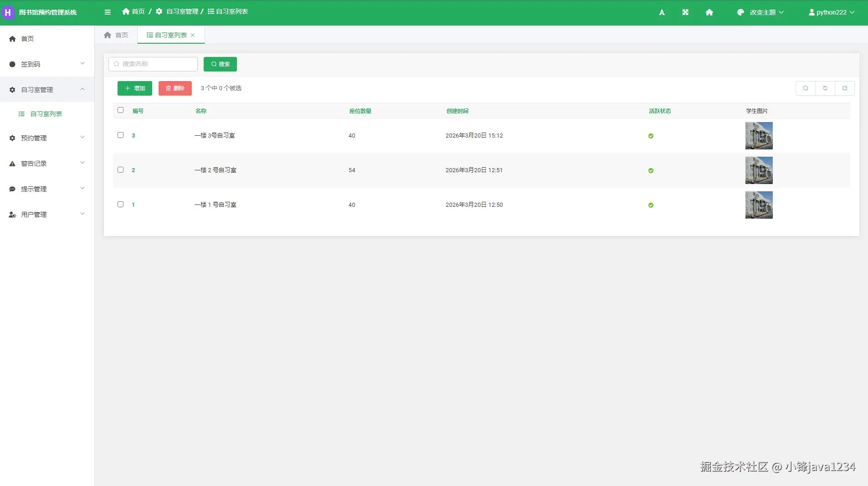Check the box for row 一楼 3号自习室

click(120, 135)
